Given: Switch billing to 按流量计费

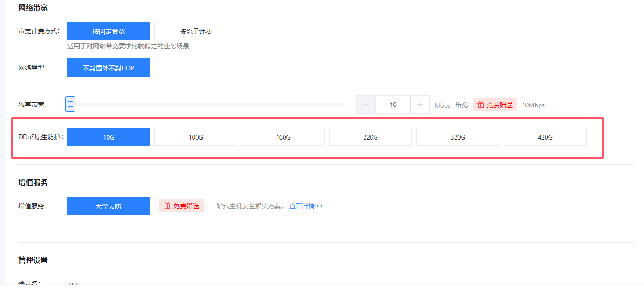Looking at the screenshot, I should 196,31.
